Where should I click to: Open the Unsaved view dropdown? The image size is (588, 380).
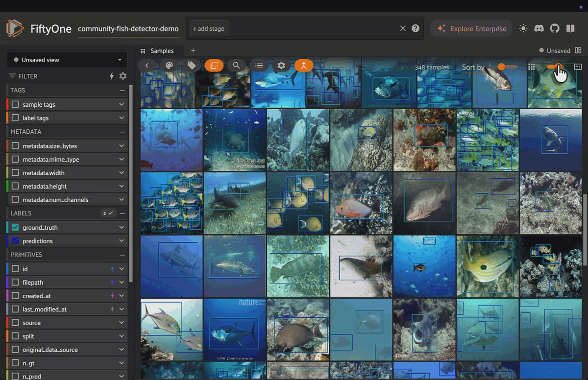click(x=67, y=60)
